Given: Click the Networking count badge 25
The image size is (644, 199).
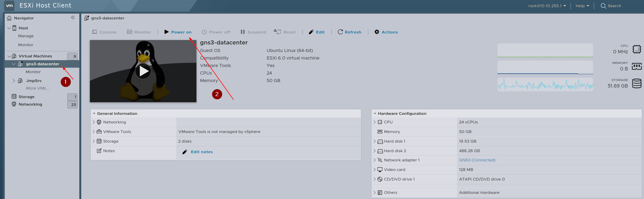Looking at the screenshot, I should tap(72, 105).
